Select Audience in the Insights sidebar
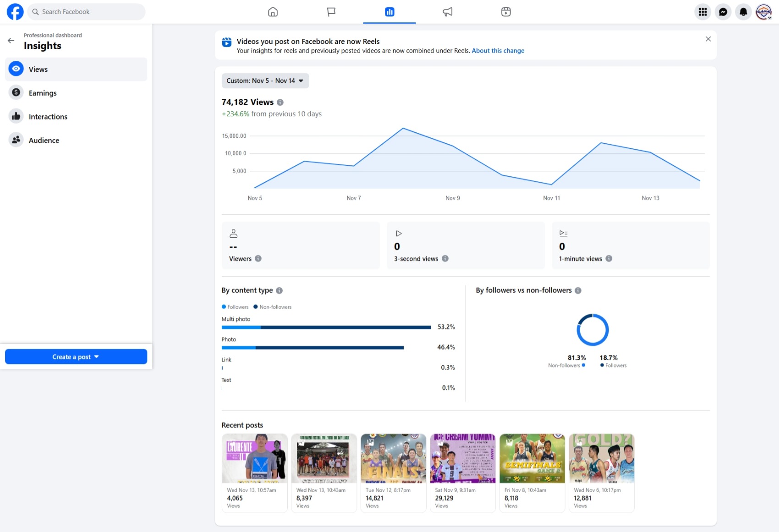 [x=76, y=141]
